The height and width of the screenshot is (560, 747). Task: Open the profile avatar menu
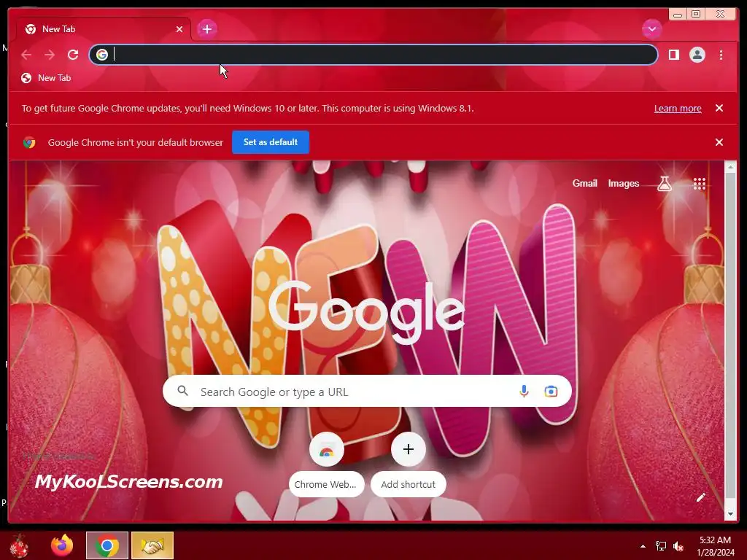(697, 55)
